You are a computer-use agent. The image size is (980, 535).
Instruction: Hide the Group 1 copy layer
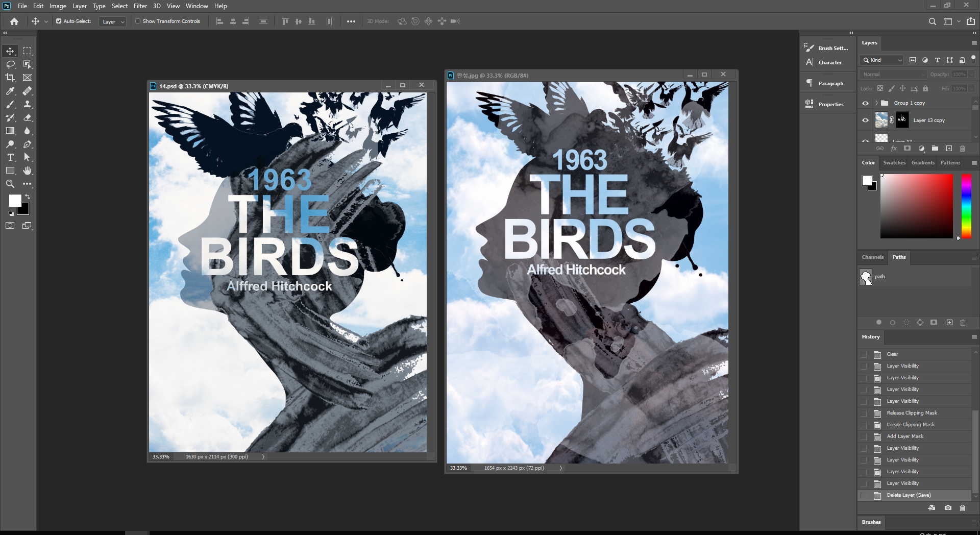pos(865,103)
